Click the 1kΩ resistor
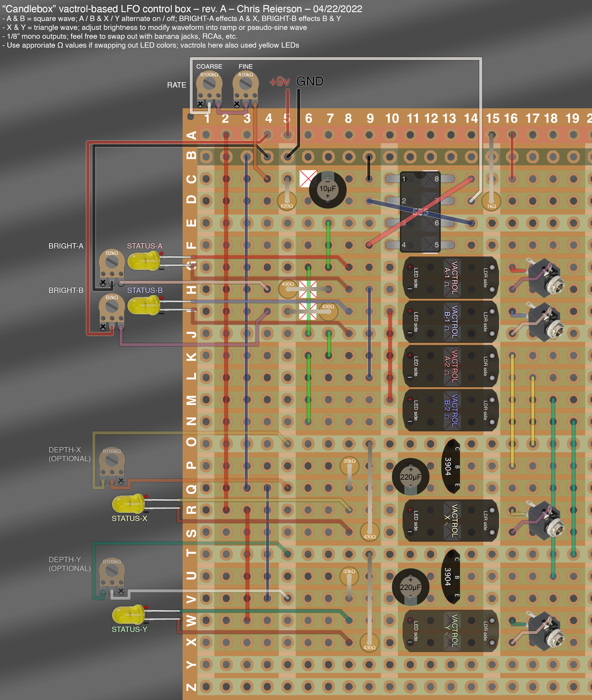The width and height of the screenshot is (592, 700). click(x=491, y=202)
